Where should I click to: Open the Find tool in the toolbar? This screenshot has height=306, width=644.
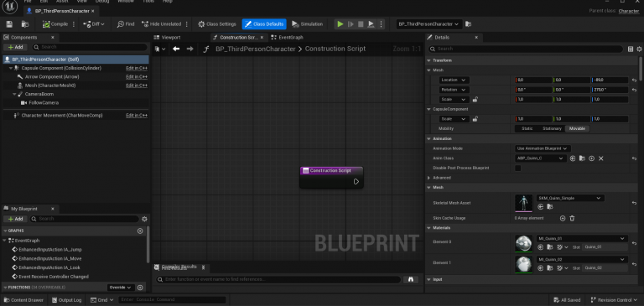tap(126, 24)
